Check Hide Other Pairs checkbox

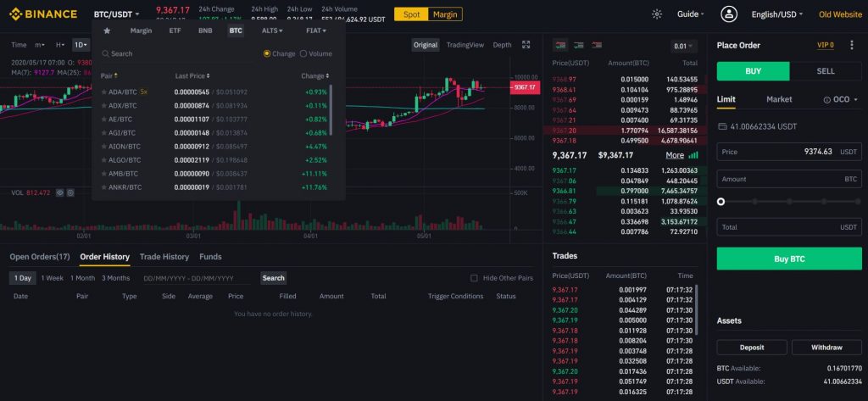pos(474,278)
